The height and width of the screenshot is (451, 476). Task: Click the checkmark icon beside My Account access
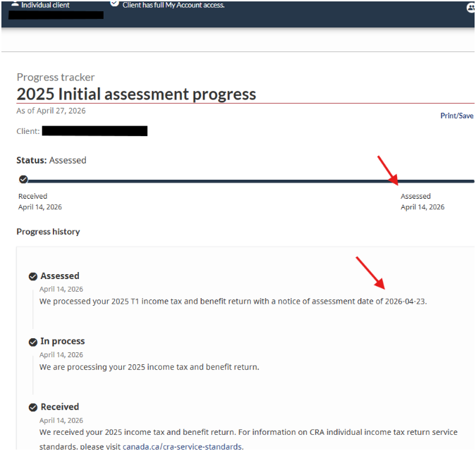tap(115, 3)
